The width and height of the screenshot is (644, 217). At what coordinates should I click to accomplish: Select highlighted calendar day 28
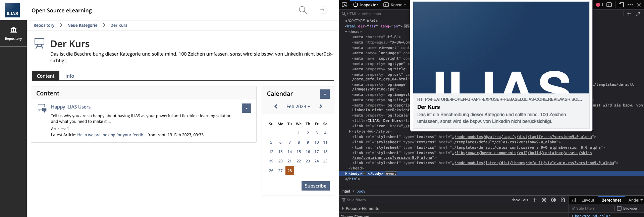coord(290,170)
